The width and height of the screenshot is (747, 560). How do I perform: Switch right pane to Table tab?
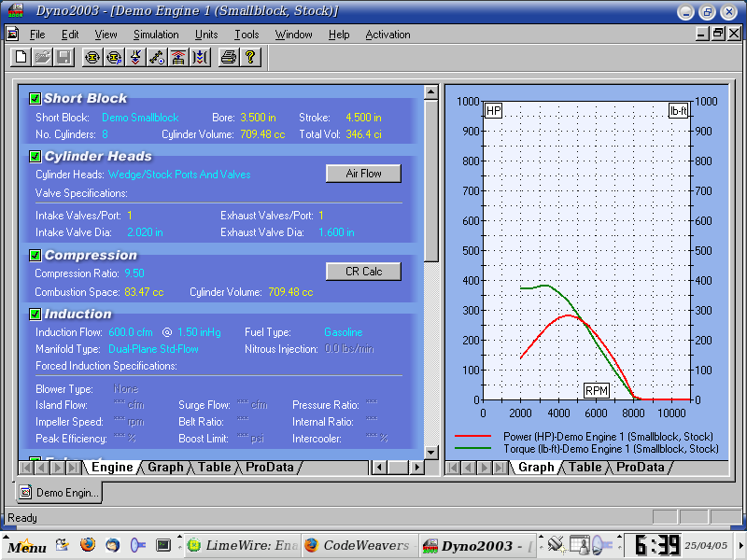[585, 468]
